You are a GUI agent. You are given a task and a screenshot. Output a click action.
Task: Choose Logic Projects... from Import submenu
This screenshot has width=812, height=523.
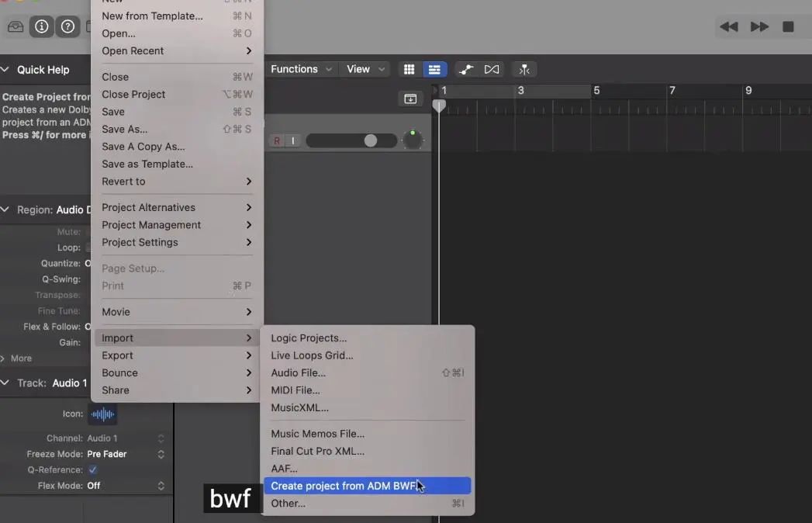click(x=367, y=338)
